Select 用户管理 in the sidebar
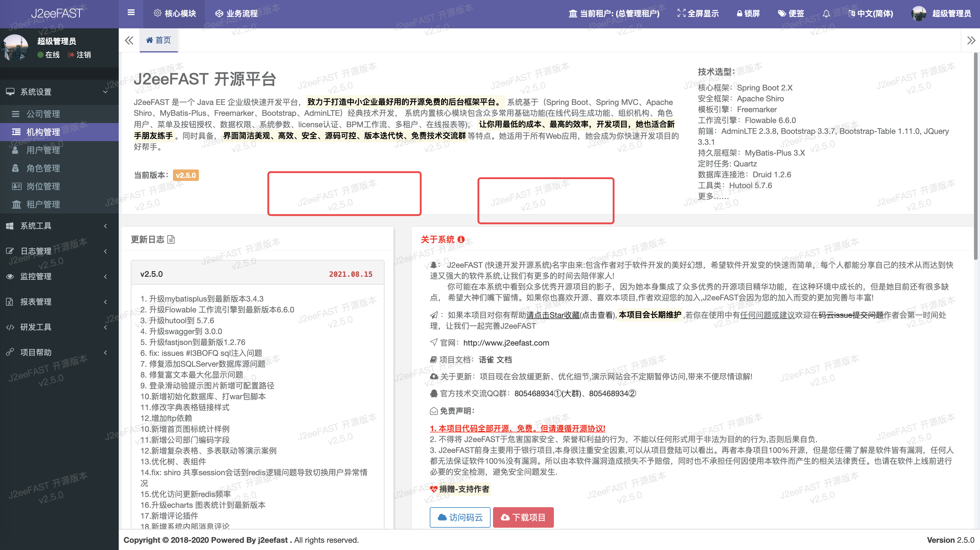This screenshot has height=550, width=980. click(x=43, y=150)
